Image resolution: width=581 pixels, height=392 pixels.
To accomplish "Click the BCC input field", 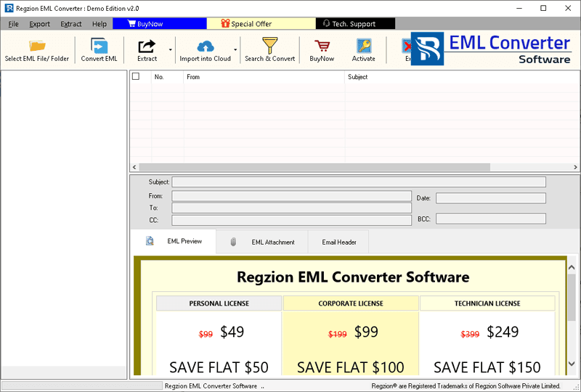I will coord(491,219).
